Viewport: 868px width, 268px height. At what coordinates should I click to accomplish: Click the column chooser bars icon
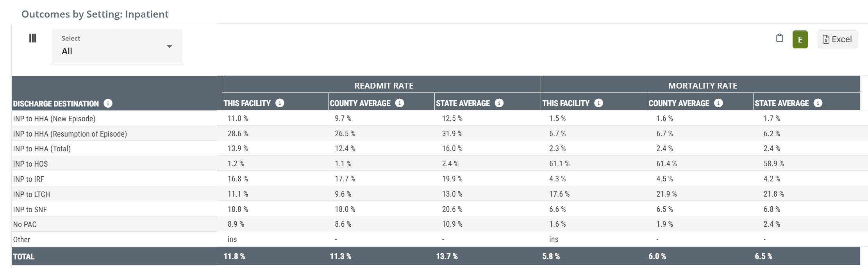(33, 38)
